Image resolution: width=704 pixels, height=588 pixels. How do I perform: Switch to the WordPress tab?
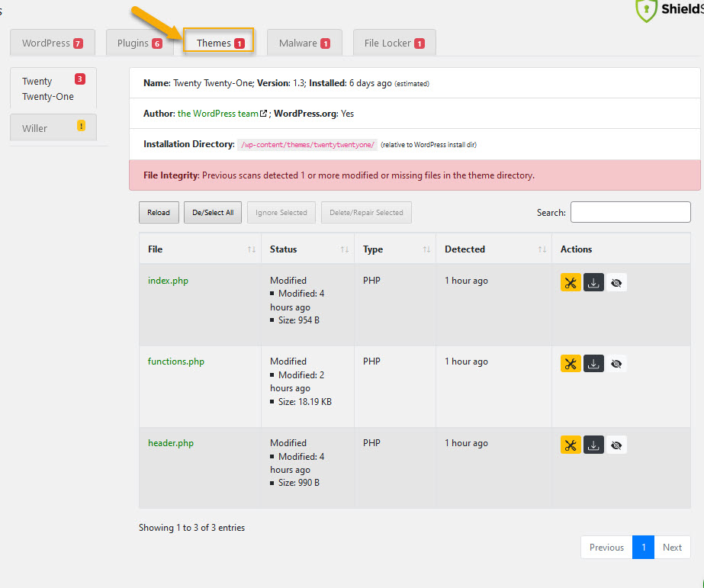pos(53,43)
